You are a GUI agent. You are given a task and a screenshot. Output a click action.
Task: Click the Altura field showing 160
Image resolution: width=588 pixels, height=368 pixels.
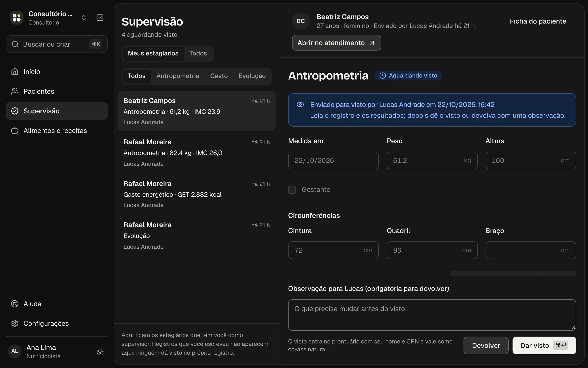531,160
